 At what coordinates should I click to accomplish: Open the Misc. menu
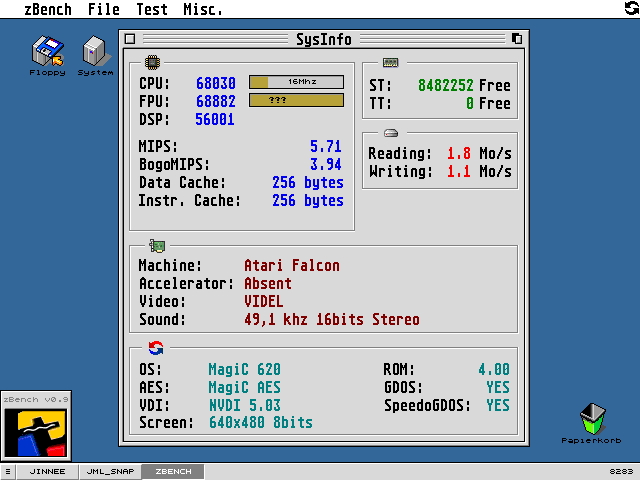point(203,9)
